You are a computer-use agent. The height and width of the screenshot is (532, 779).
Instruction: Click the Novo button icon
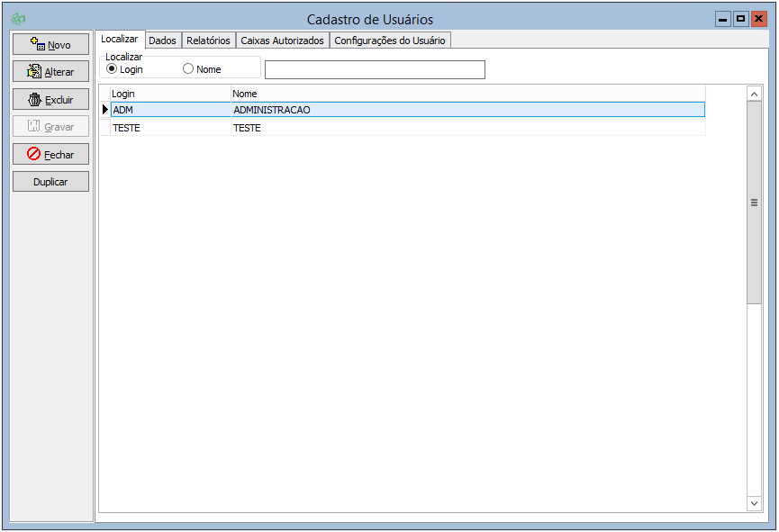coord(37,44)
